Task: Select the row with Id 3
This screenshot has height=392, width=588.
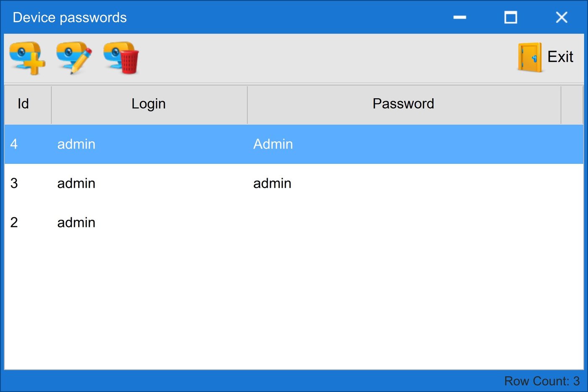Action: pyautogui.click(x=168, y=183)
